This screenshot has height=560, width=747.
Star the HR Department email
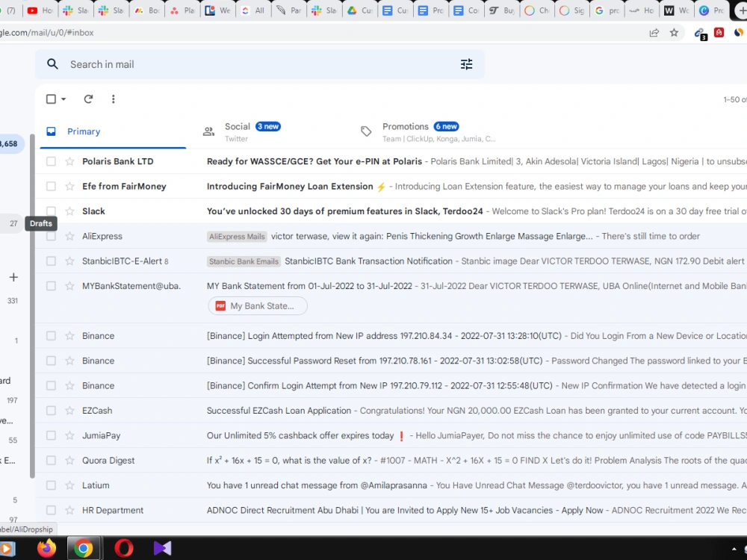(x=69, y=510)
